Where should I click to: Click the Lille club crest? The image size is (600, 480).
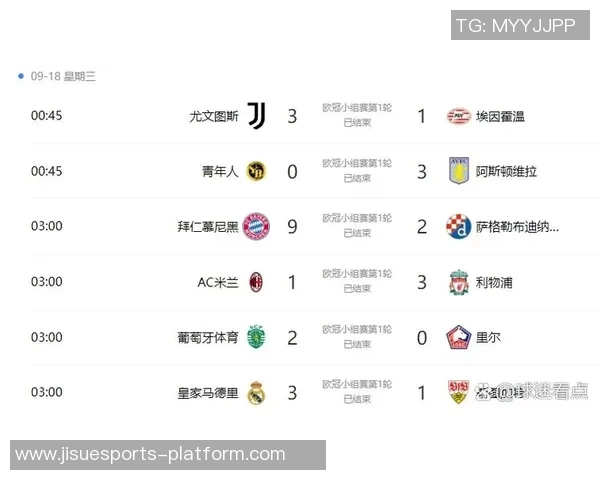click(x=458, y=337)
